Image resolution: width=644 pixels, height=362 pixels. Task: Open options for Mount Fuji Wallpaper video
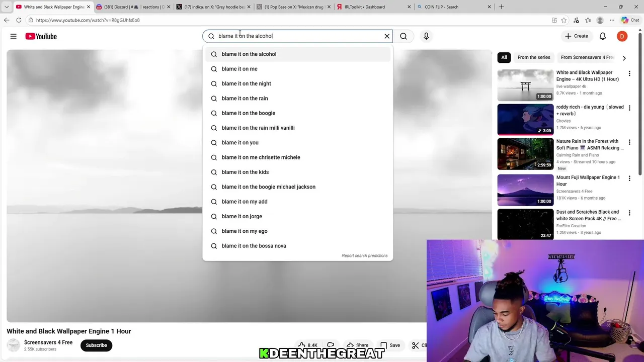(x=629, y=178)
